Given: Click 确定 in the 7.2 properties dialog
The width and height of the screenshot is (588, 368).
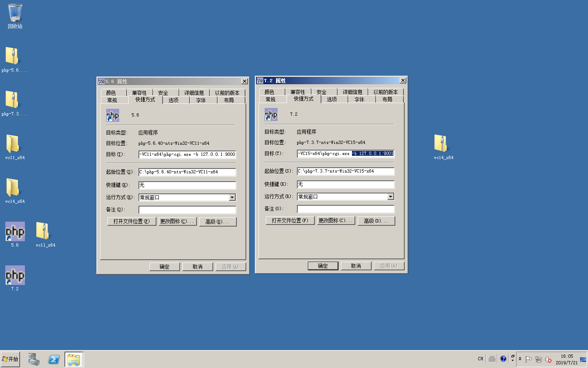Looking at the screenshot, I should click(323, 266).
